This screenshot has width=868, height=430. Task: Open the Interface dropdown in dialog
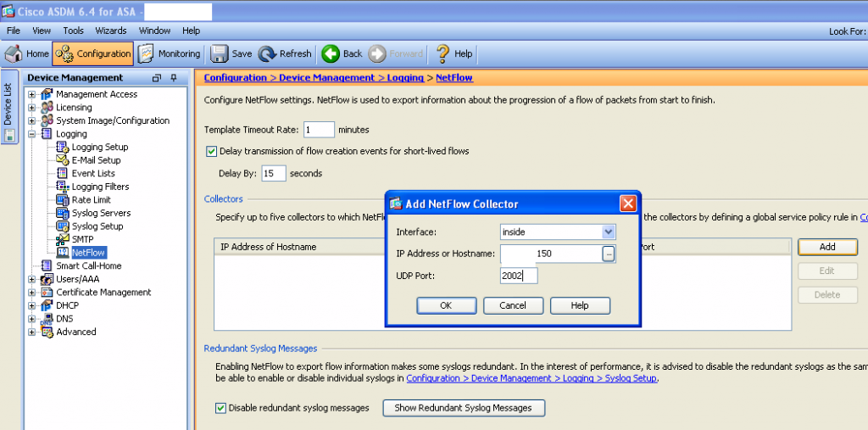[x=608, y=232]
